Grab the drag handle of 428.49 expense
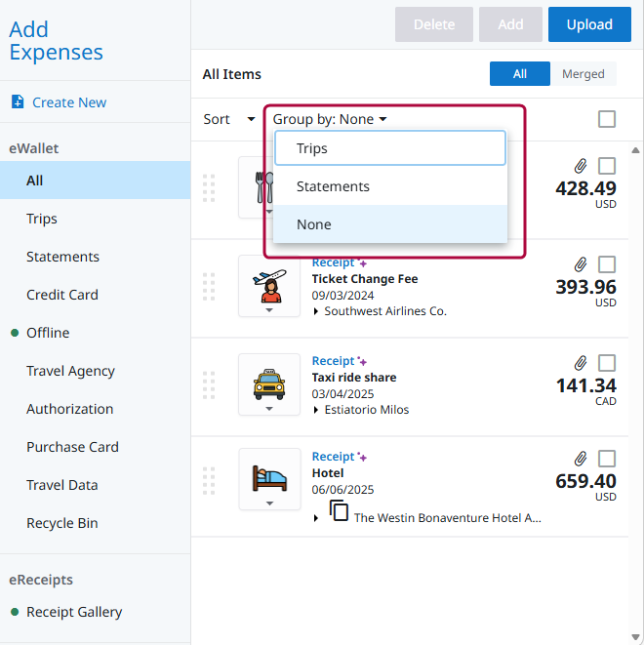This screenshot has height=645, width=644. pyautogui.click(x=209, y=188)
